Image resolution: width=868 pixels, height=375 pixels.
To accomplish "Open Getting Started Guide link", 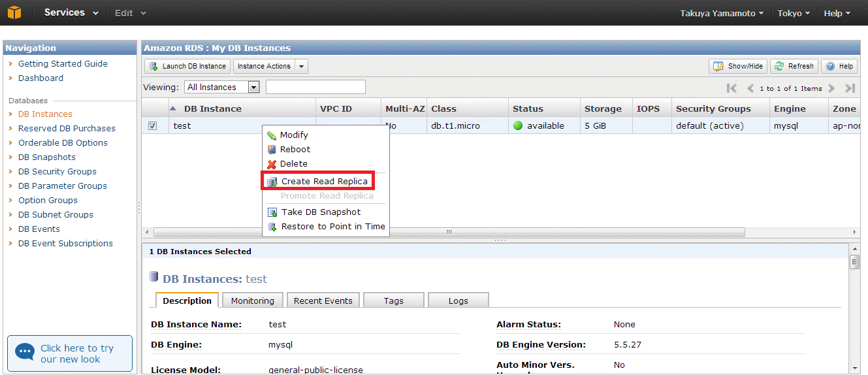I will pos(63,64).
